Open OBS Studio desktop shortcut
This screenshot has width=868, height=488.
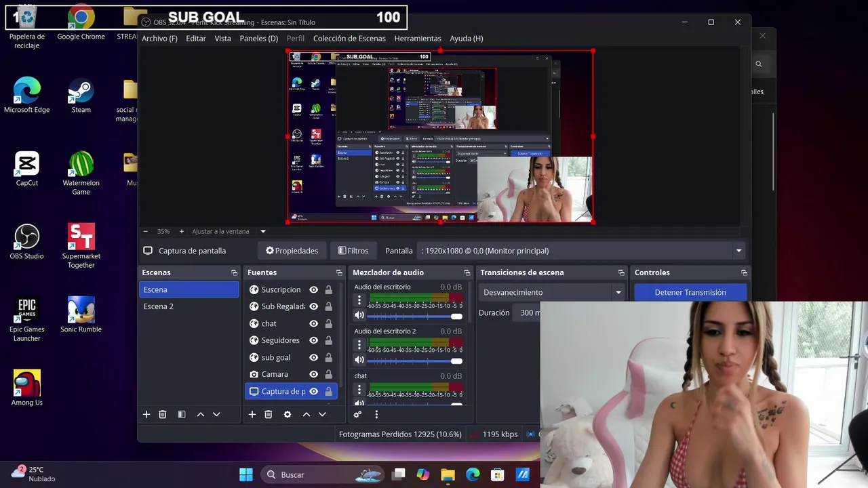click(26, 242)
